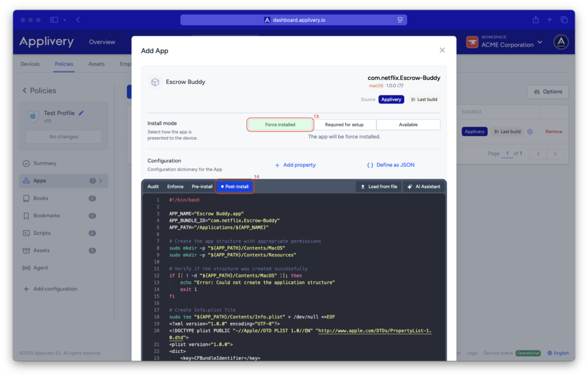Switch to the Devices tab
The height and width of the screenshot is (377, 588).
click(x=30, y=64)
